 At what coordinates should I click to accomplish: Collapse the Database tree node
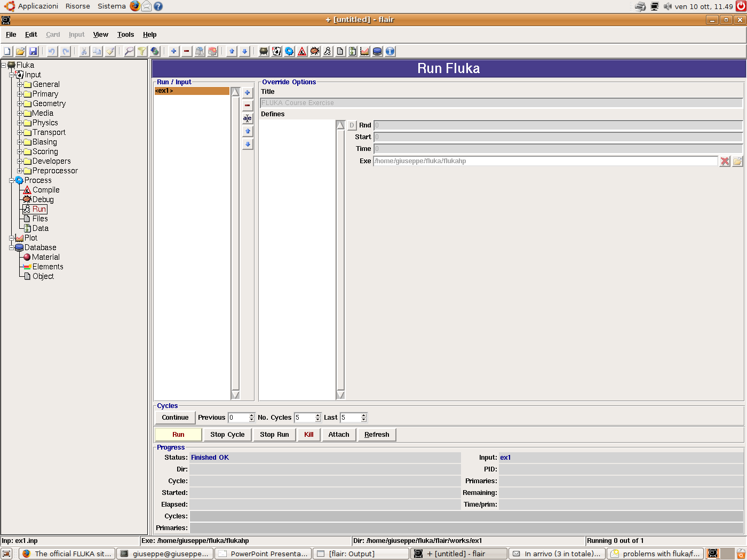click(x=12, y=247)
